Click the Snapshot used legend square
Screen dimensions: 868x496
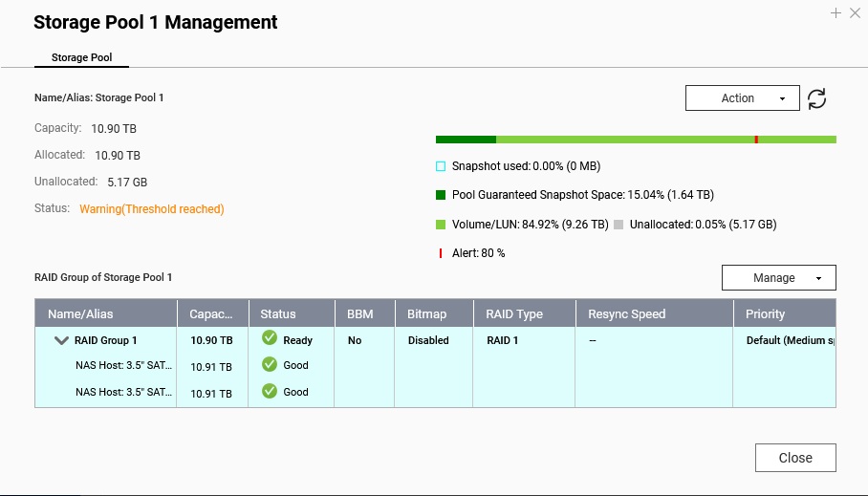click(441, 166)
